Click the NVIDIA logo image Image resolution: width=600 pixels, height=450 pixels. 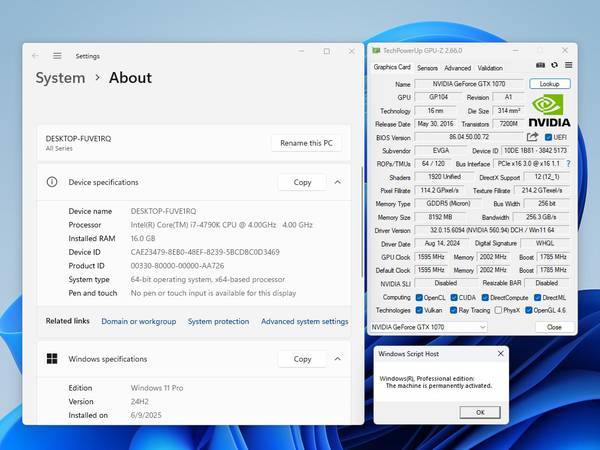point(549,110)
